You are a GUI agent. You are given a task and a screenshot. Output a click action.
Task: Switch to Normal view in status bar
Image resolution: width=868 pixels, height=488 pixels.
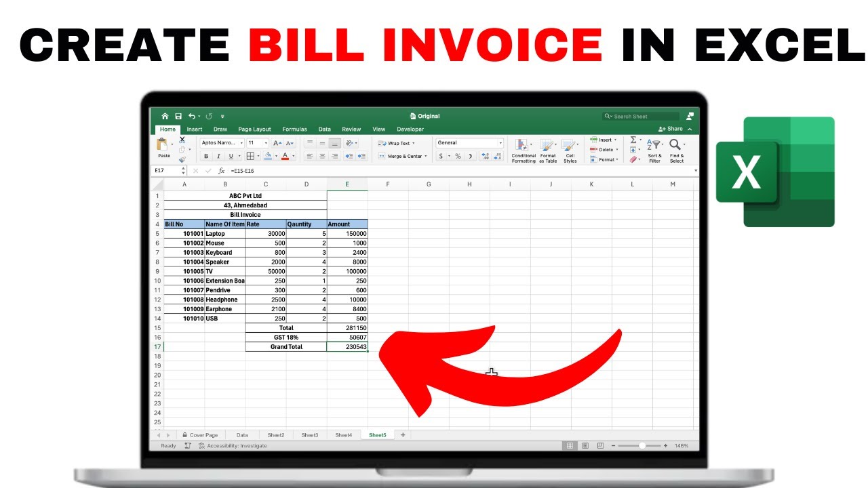(x=570, y=445)
